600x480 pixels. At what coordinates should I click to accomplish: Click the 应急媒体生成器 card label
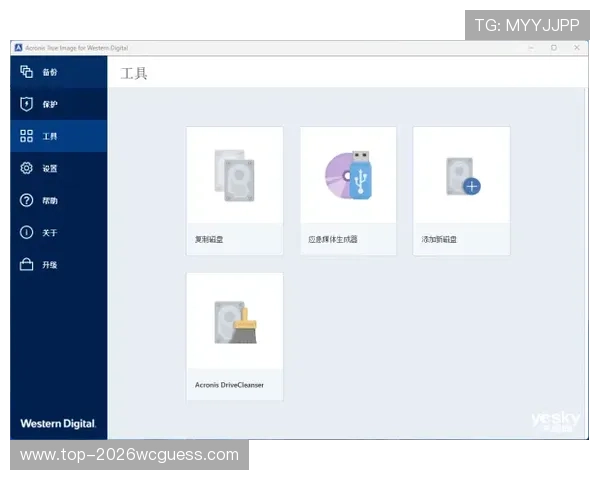(333, 239)
